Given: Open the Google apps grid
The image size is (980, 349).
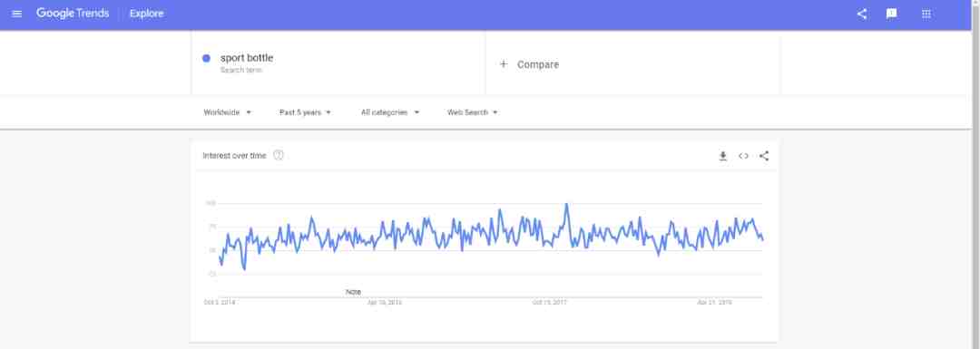Looking at the screenshot, I should coord(926,14).
